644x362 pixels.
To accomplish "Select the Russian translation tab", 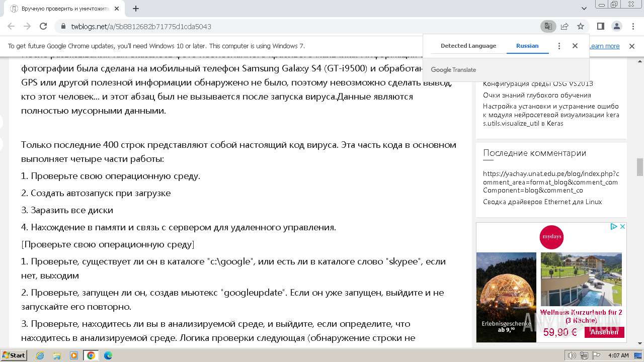I will pos(527,46).
